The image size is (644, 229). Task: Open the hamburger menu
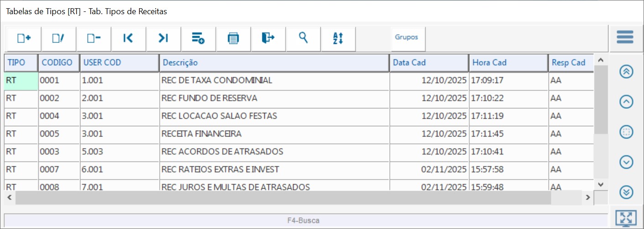coord(625,37)
